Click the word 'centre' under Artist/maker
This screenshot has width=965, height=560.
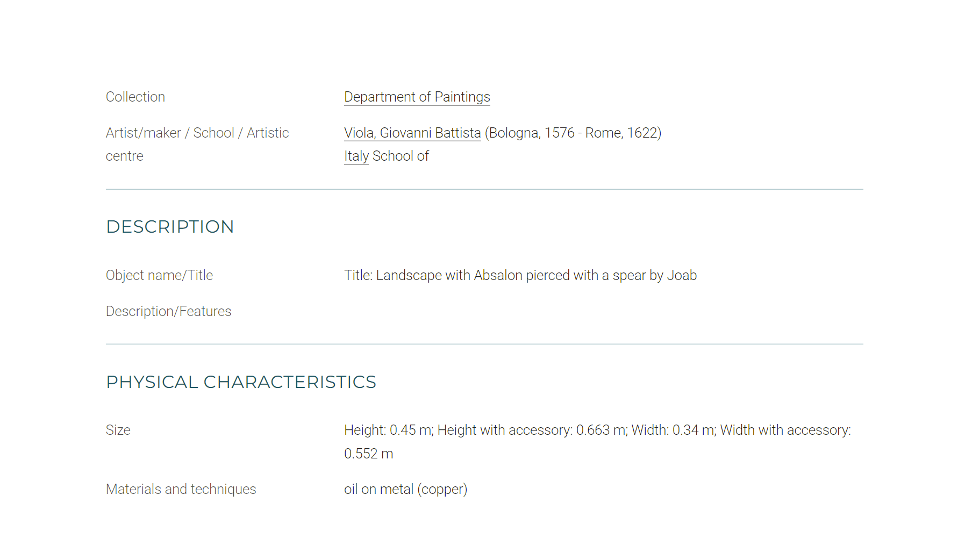[125, 156]
